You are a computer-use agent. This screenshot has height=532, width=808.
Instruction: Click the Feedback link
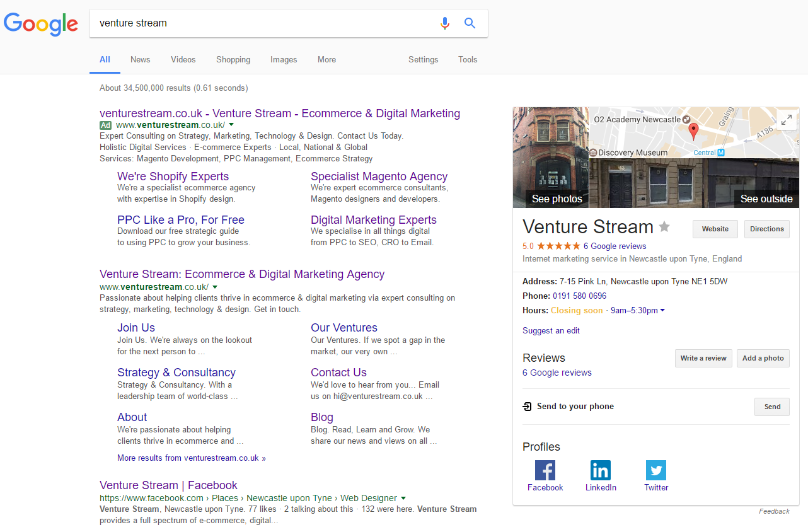coord(774,511)
